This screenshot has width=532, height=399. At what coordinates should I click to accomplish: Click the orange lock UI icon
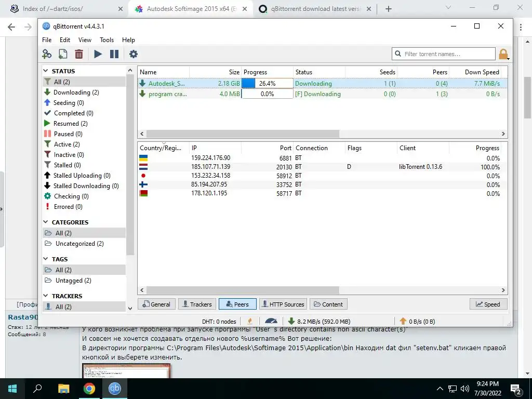503,54
